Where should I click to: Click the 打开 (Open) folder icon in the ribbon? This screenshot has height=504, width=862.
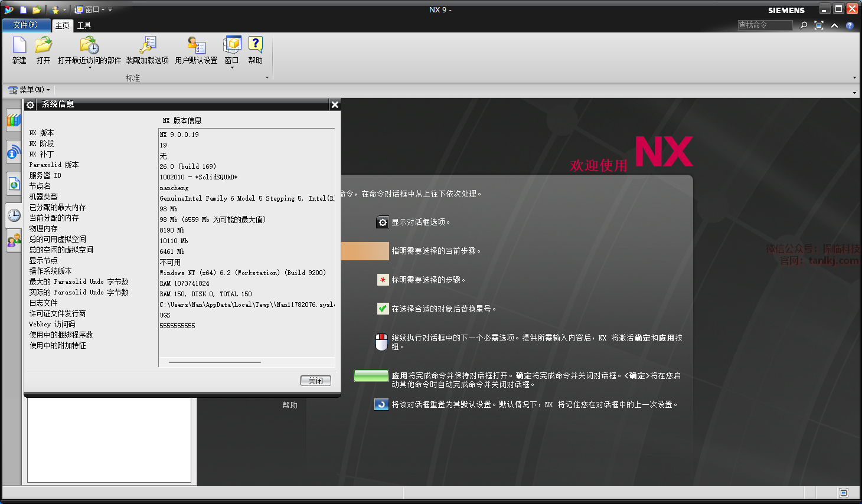[x=43, y=45]
